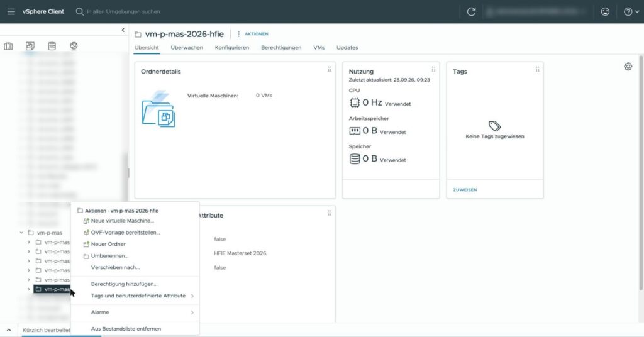Viewport: 644px width, 337px height.
Task: Click the main content vertical scrollbar
Action: pyautogui.click(x=641, y=172)
